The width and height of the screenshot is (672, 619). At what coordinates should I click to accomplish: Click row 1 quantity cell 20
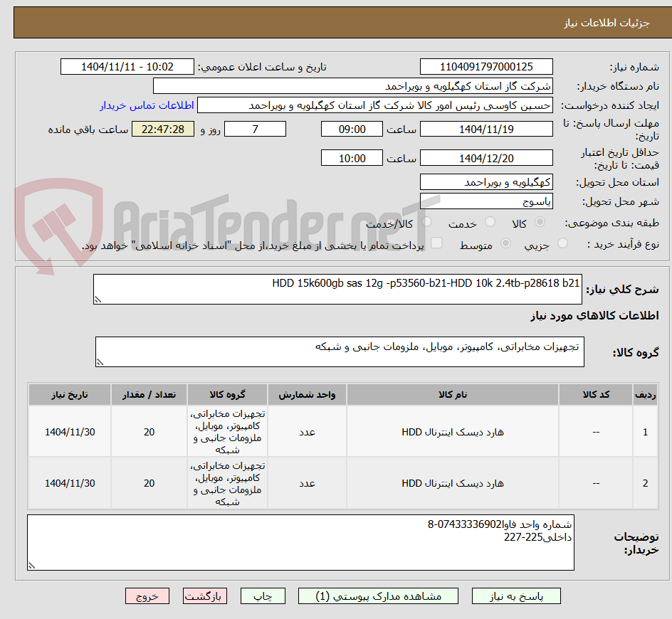[x=149, y=432]
